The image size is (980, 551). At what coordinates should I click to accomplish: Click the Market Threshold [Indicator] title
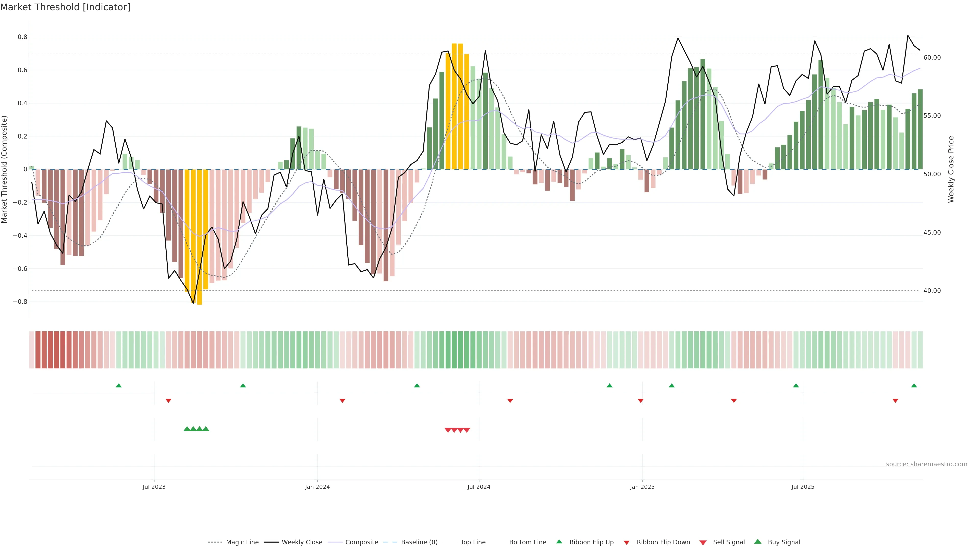point(65,7)
